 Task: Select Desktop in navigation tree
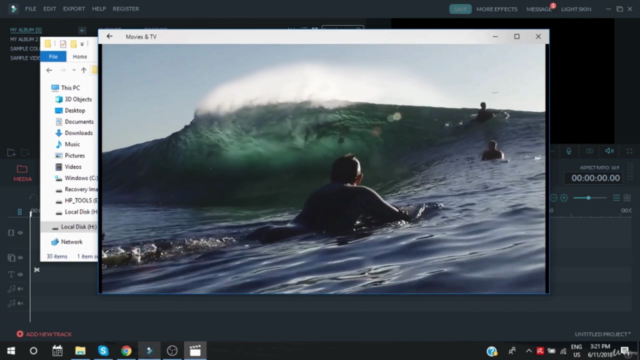[x=75, y=111]
